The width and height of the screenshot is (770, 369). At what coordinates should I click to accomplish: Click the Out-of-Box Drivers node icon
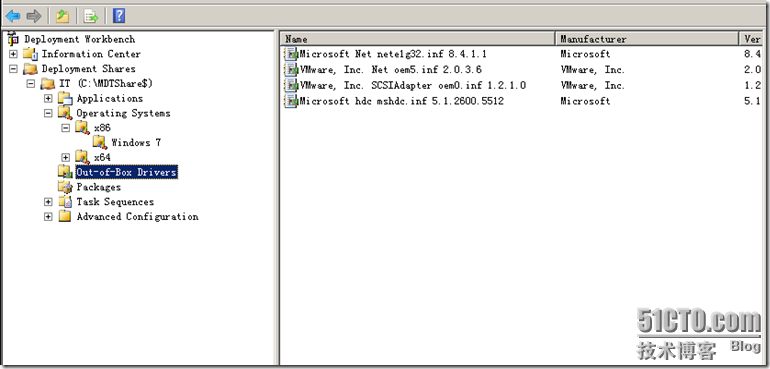click(65, 172)
